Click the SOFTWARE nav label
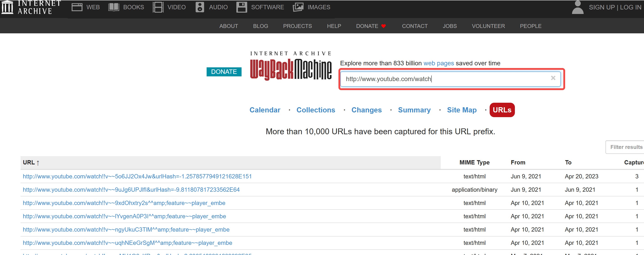This screenshot has height=255, width=644. [267, 7]
